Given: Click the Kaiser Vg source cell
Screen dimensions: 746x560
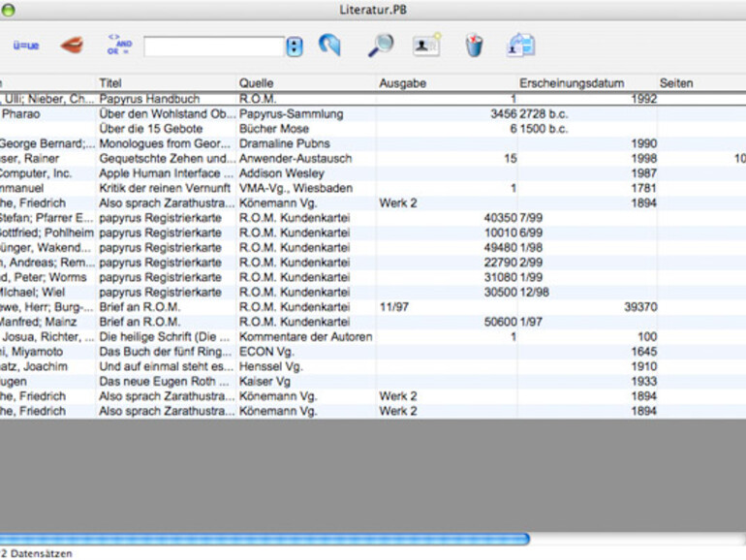Looking at the screenshot, I should pyautogui.click(x=264, y=381).
